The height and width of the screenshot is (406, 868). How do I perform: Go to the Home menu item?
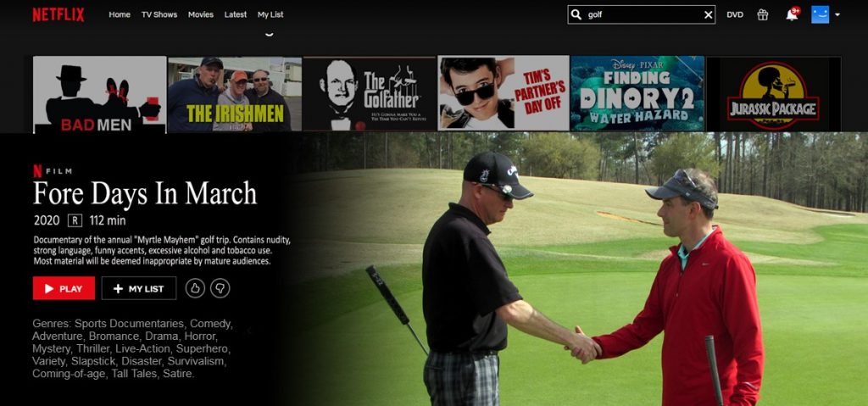click(x=120, y=14)
